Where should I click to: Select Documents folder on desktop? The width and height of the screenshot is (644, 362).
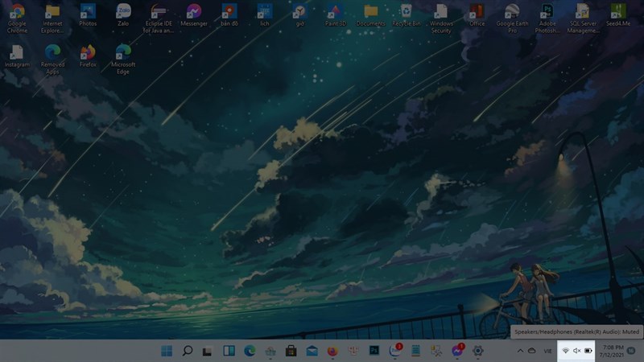tap(370, 15)
